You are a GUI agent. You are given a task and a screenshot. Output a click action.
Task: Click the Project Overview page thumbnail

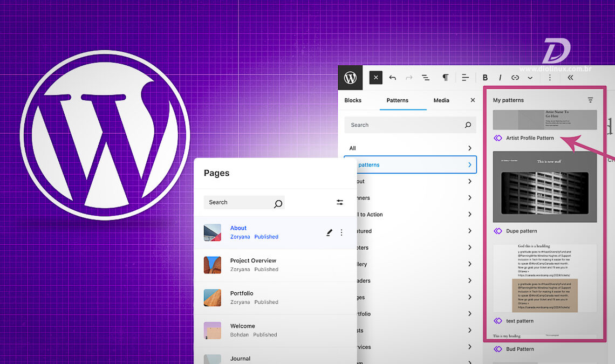(x=213, y=265)
